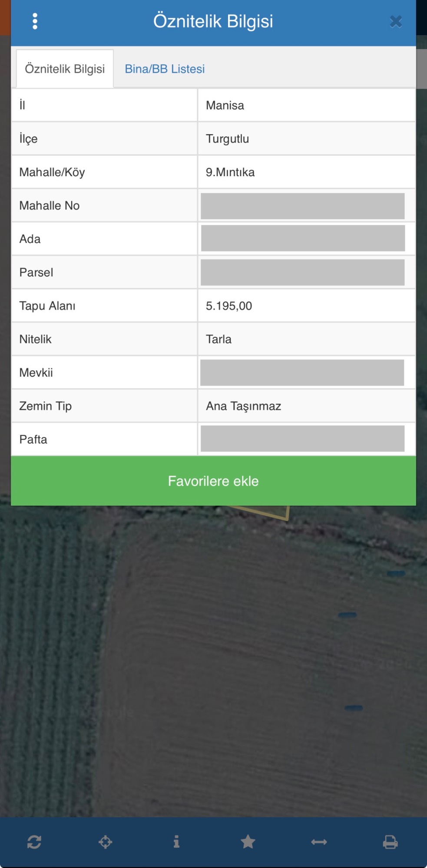Select the Öznitelik Bilgisi tab
The image size is (427, 868).
[65, 69]
